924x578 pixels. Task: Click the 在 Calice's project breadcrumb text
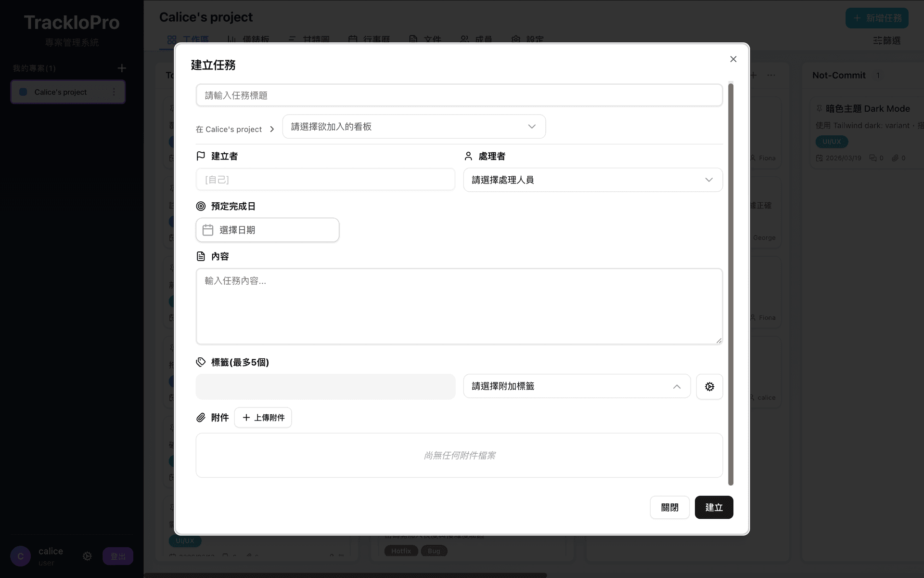click(x=229, y=129)
